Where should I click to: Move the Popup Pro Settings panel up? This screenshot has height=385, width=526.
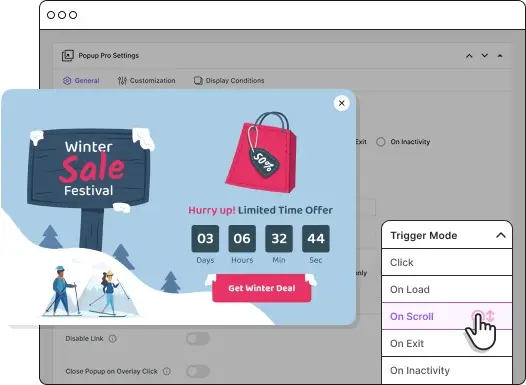point(469,56)
